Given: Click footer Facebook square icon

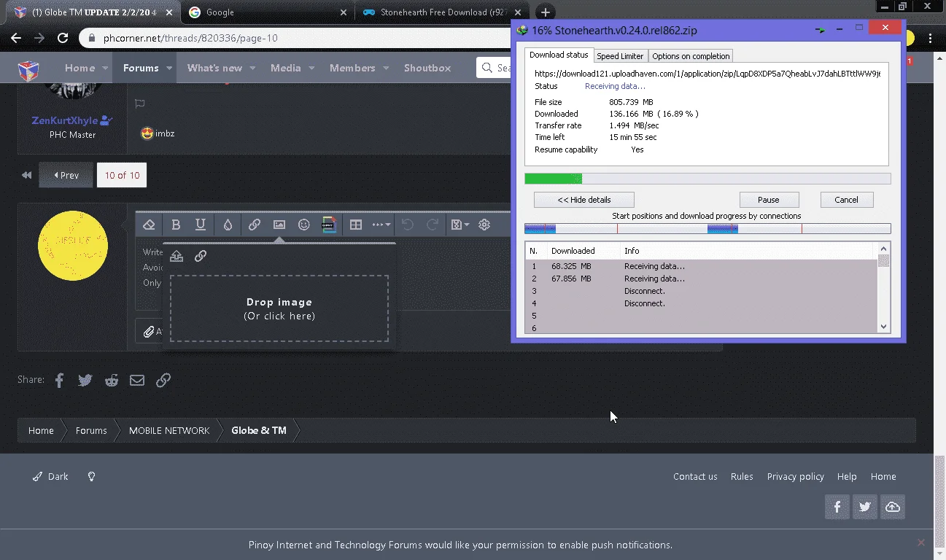Looking at the screenshot, I should coord(837,507).
